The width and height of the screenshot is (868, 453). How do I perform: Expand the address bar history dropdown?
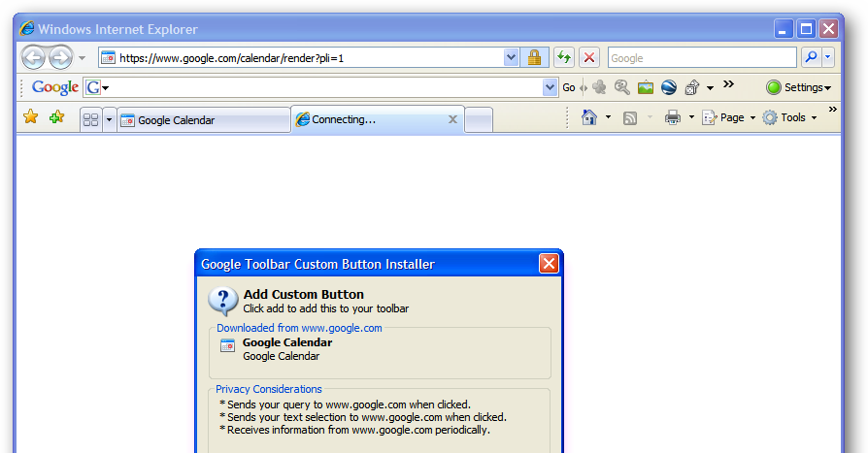pyautogui.click(x=511, y=57)
